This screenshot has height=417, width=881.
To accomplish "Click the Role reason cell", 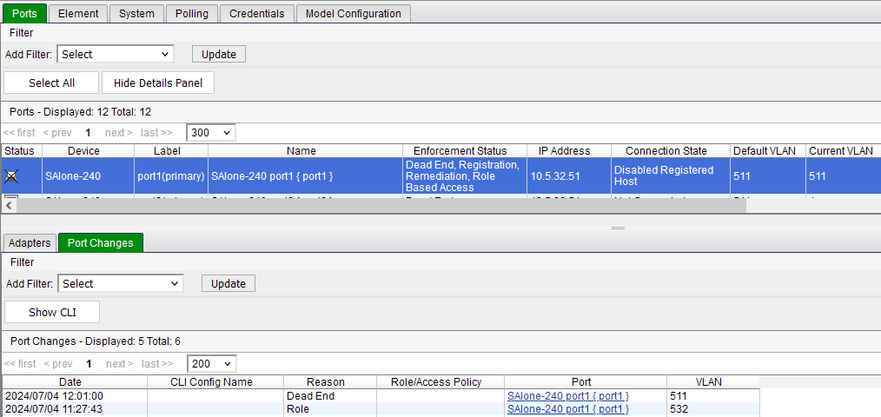I will click(330, 409).
